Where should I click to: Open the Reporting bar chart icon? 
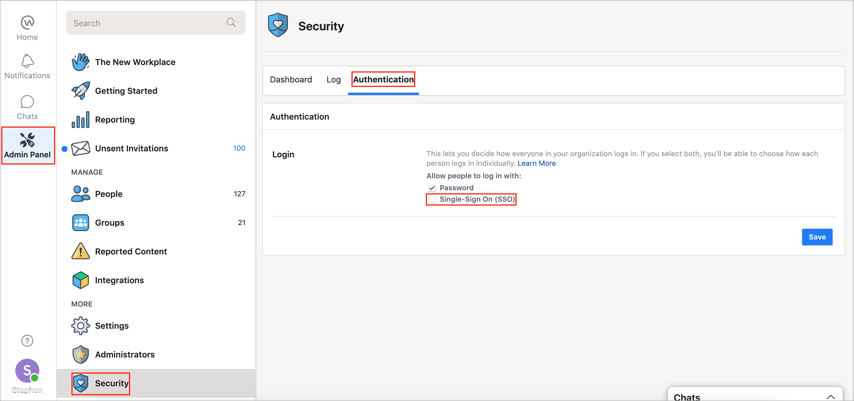80,120
